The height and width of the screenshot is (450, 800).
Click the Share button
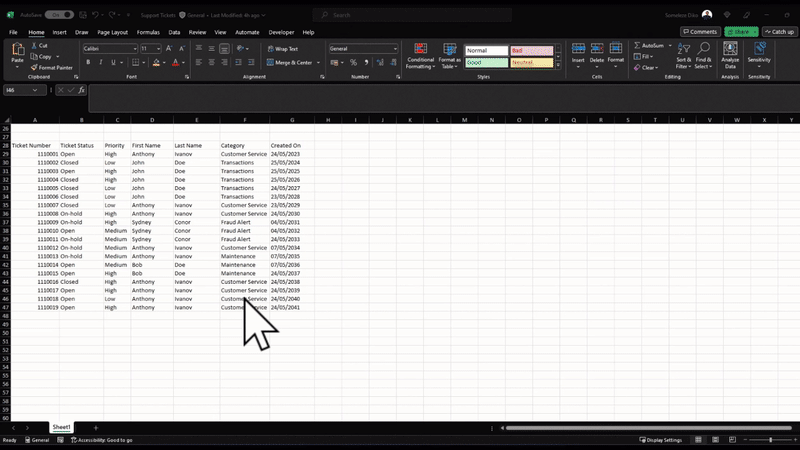click(741, 32)
